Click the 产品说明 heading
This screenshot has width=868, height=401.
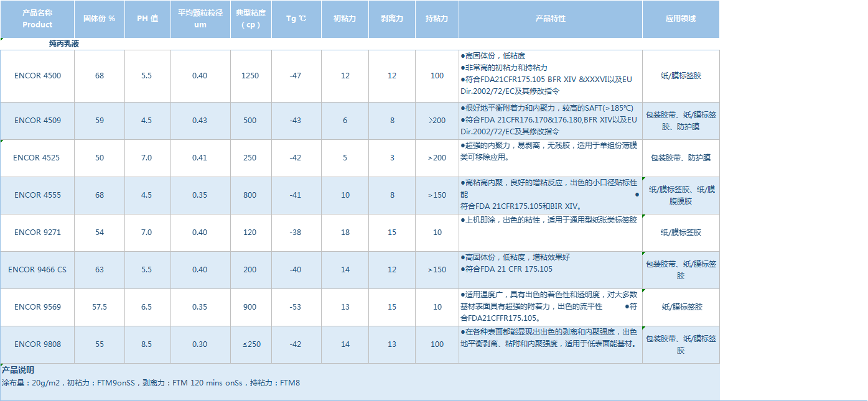click(x=18, y=370)
